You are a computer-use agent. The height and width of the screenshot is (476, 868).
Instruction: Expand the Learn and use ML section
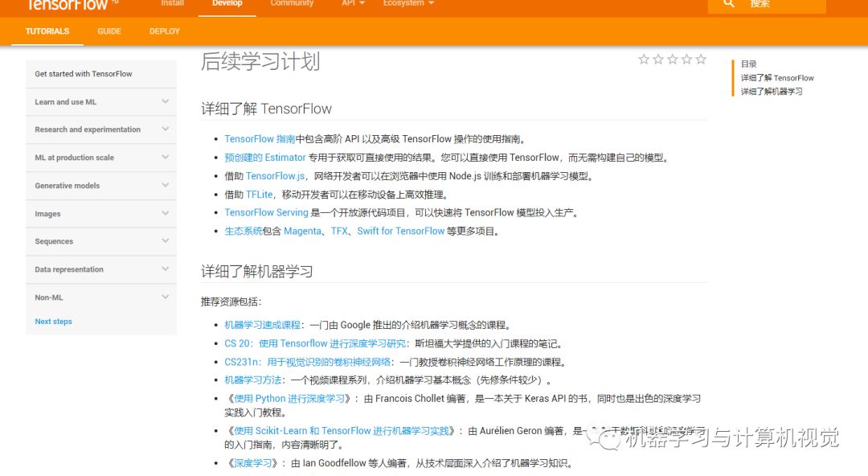click(x=100, y=102)
